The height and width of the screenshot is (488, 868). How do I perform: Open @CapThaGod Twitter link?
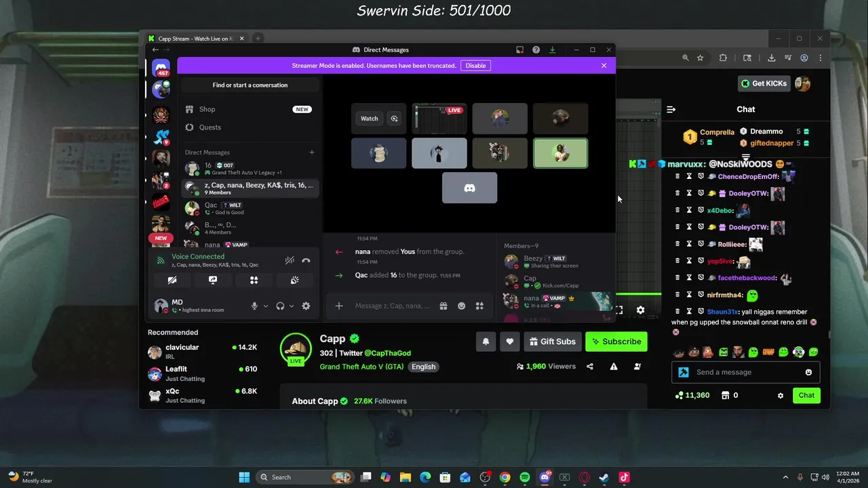pos(387,353)
